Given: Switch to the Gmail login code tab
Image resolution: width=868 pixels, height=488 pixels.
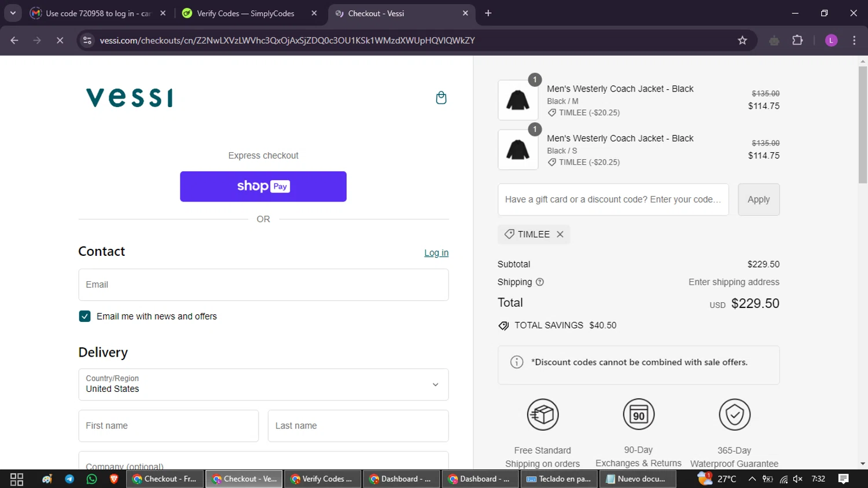Looking at the screenshot, I should pos(98,13).
